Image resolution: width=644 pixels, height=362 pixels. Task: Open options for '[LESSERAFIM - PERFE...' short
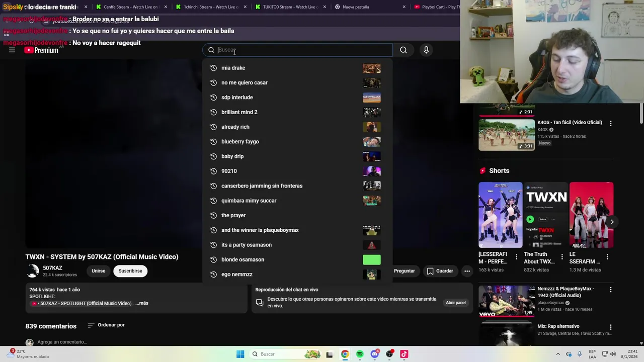pos(516,257)
